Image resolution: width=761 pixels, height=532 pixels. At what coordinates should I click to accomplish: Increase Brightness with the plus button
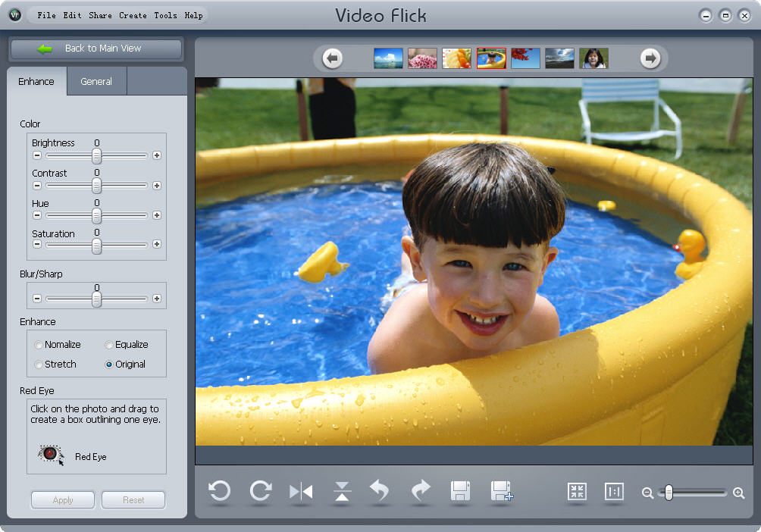pyautogui.click(x=157, y=155)
